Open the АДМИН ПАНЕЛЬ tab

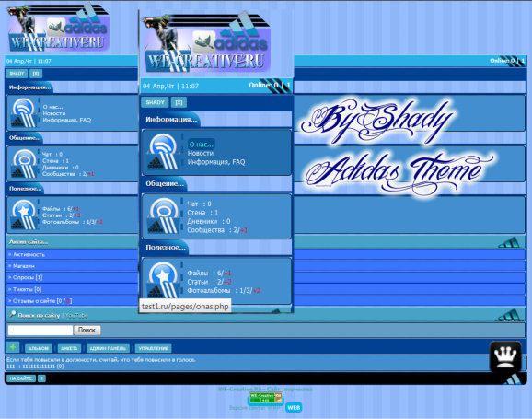pyautogui.click(x=108, y=348)
